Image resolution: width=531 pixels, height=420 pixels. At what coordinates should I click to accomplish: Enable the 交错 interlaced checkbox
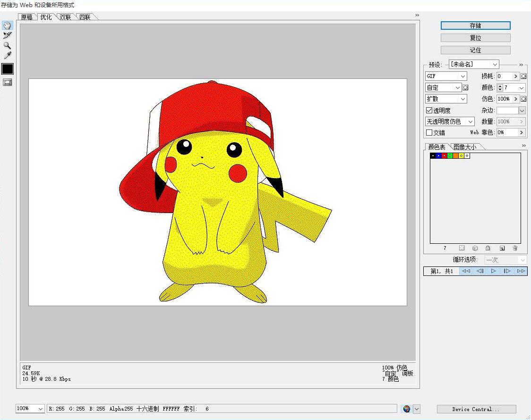pyautogui.click(x=429, y=133)
